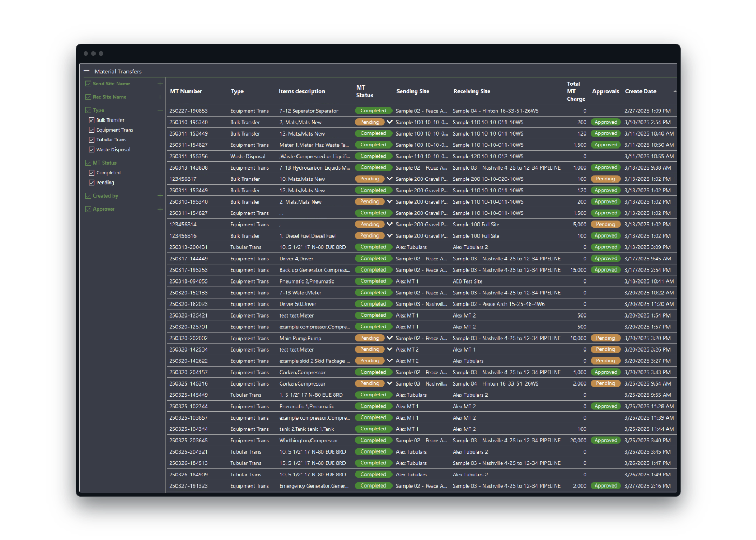Sort by the Type column header
This screenshot has width=756, height=540.
tap(237, 92)
